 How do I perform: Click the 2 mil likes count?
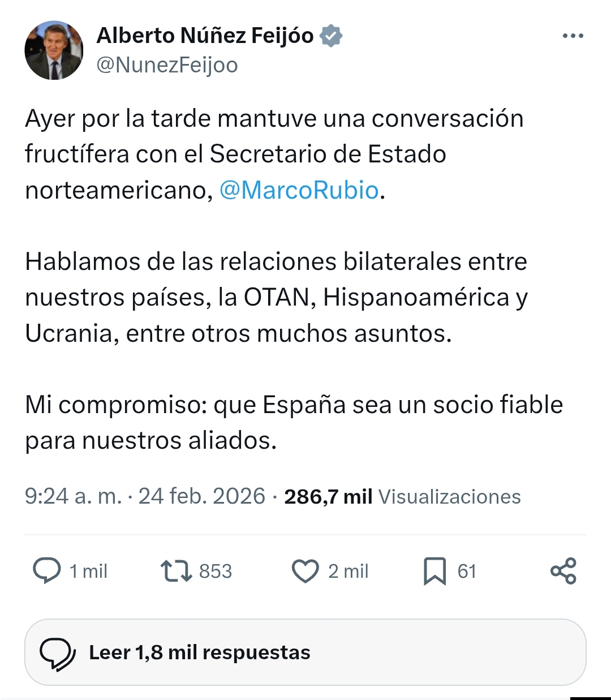(348, 572)
